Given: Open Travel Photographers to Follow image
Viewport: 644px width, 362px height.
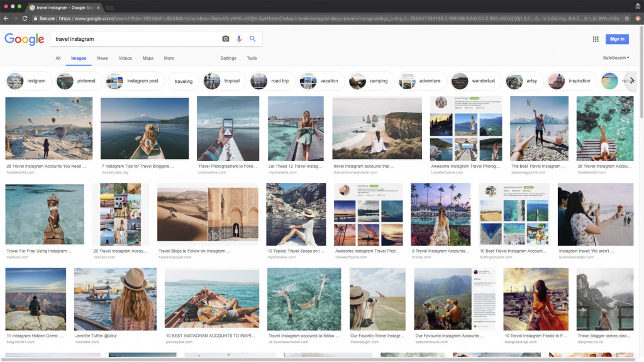Looking at the screenshot, I should click(228, 128).
